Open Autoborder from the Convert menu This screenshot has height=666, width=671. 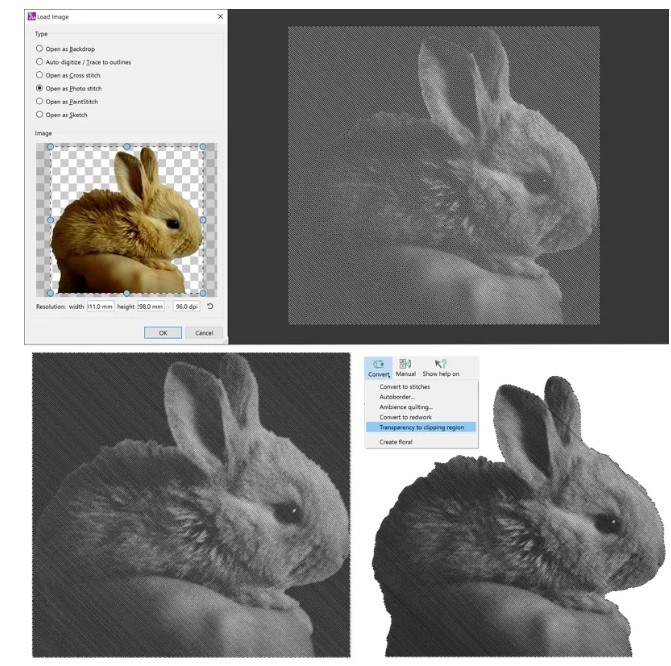[399, 397]
